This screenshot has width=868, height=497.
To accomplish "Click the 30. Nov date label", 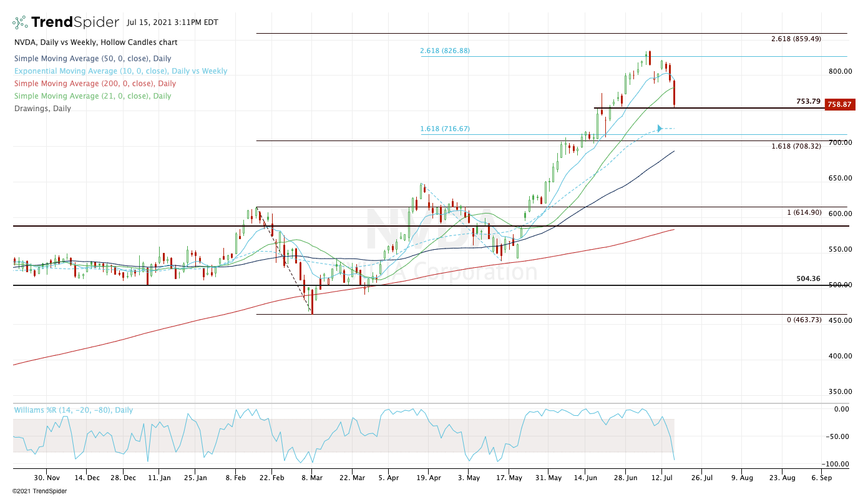I will tap(48, 477).
